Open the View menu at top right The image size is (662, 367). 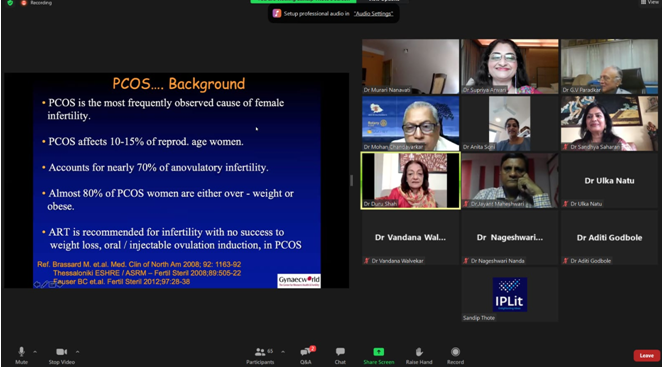(649, 2)
